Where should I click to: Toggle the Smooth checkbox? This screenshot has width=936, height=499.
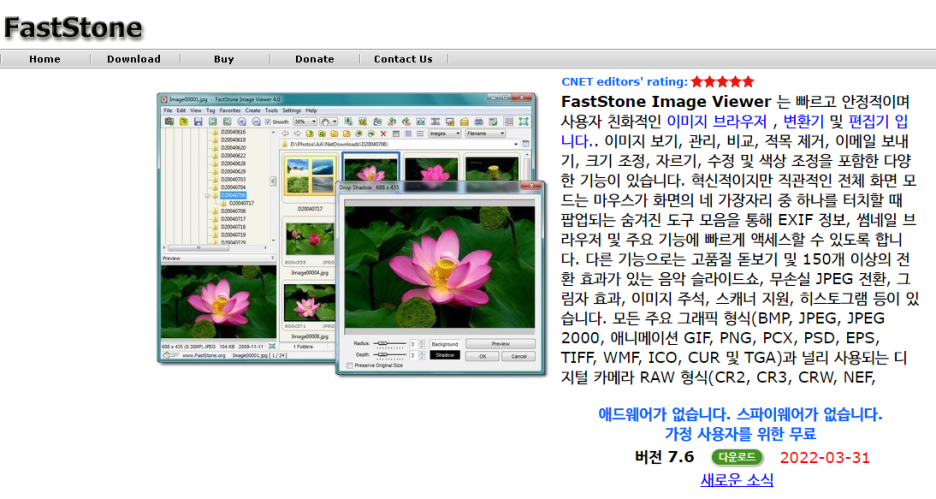point(267,122)
